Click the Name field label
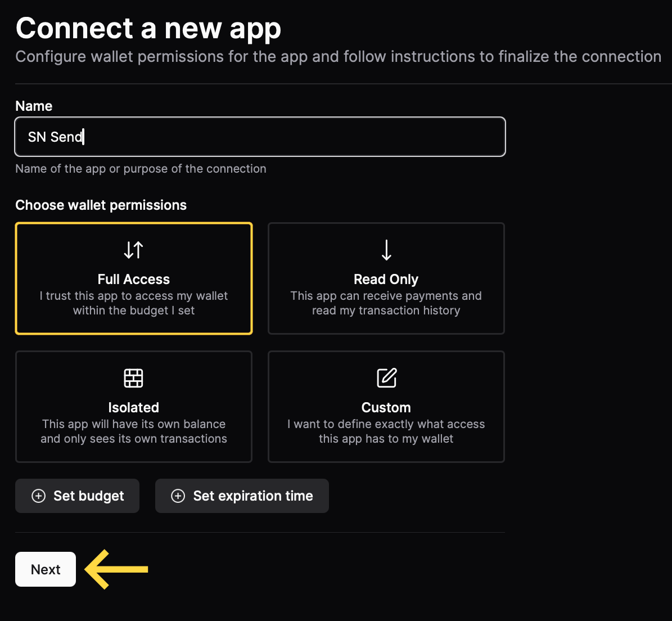 (34, 106)
